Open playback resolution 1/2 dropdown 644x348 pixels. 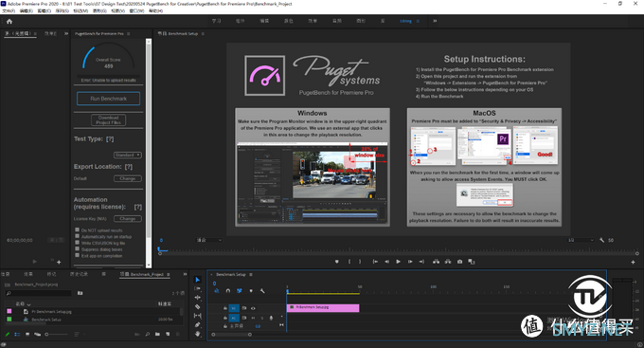(x=581, y=240)
